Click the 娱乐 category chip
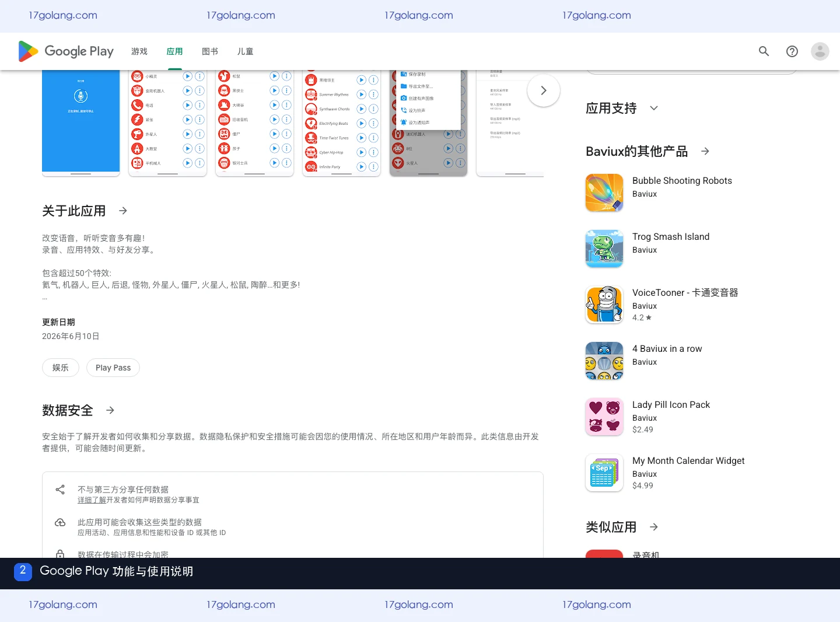 (x=61, y=368)
